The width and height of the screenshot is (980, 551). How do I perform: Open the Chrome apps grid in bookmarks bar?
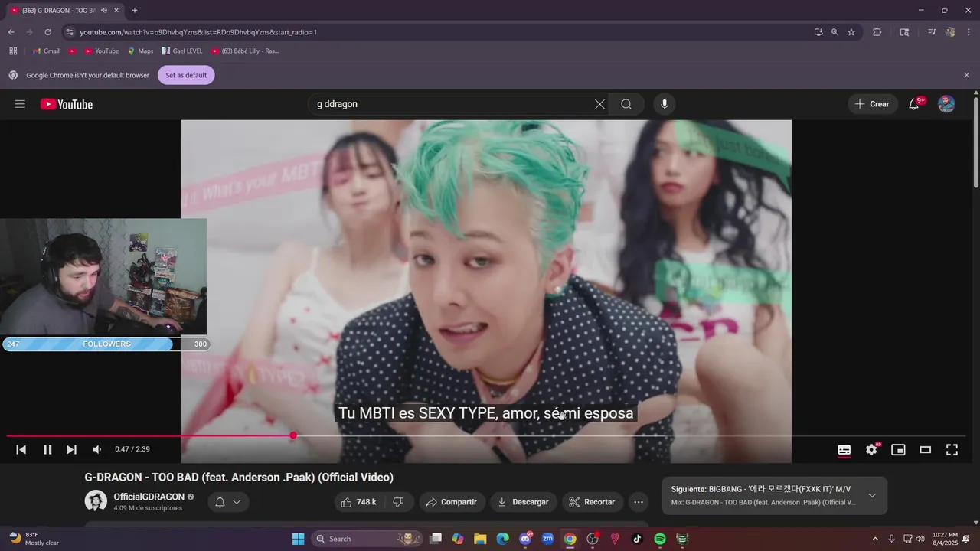click(x=13, y=51)
